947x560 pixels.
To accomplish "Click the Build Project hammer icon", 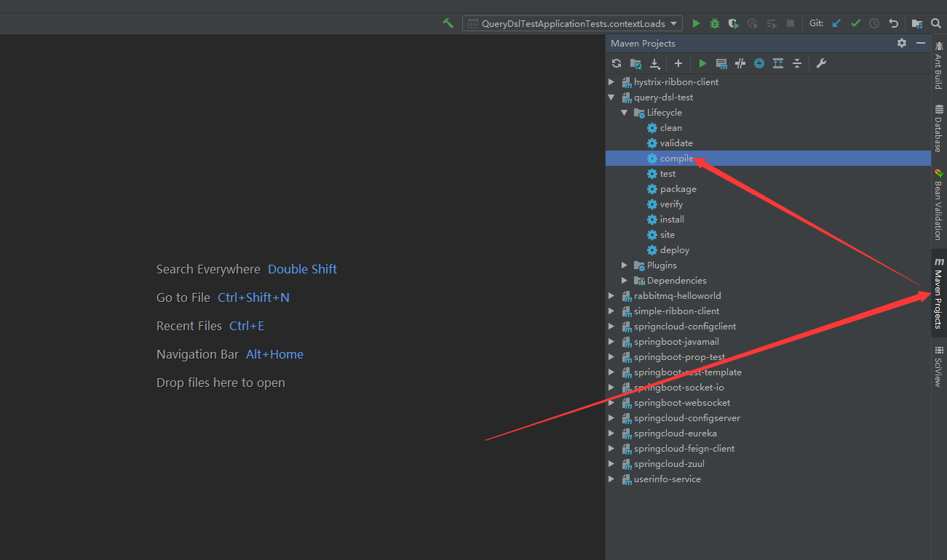I will tap(448, 23).
